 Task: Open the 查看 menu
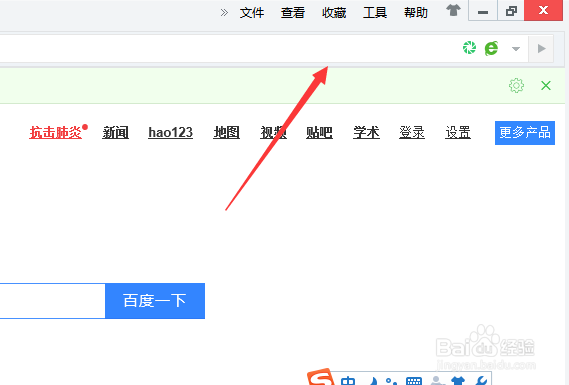(x=292, y=13)
